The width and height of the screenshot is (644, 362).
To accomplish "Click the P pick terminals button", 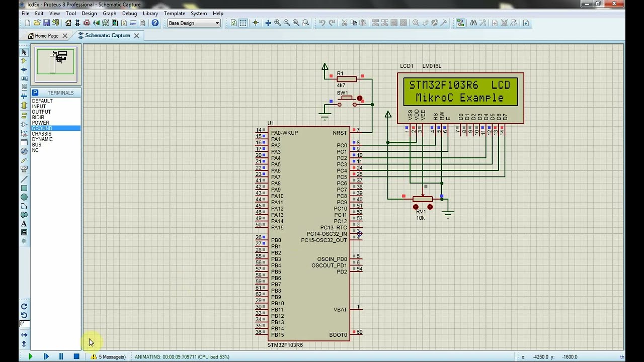I will [35, 93].
